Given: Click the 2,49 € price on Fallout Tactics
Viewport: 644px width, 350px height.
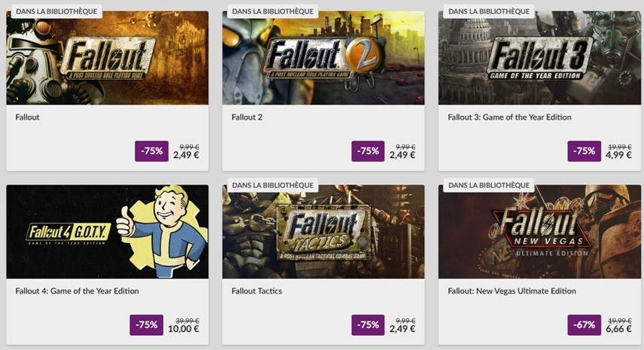Looking at the screenshot, I should click(402, 329).
